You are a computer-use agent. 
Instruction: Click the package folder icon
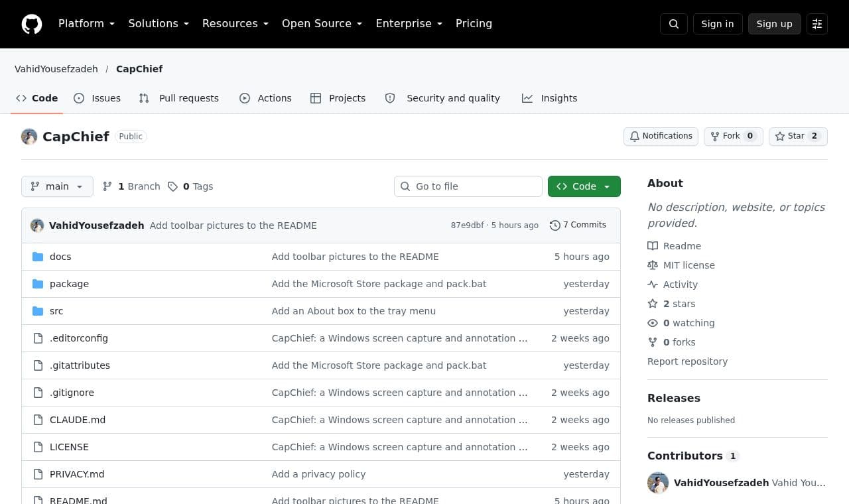(x=38, y=284)
